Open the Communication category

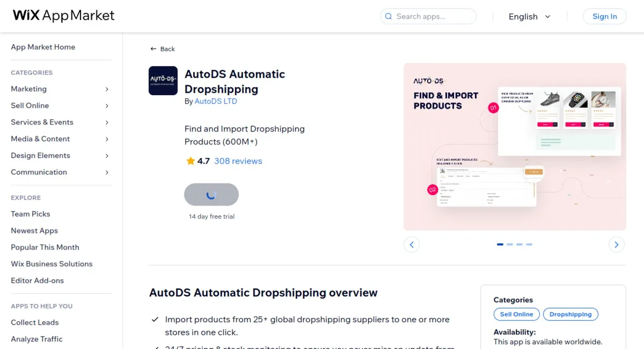39,172
